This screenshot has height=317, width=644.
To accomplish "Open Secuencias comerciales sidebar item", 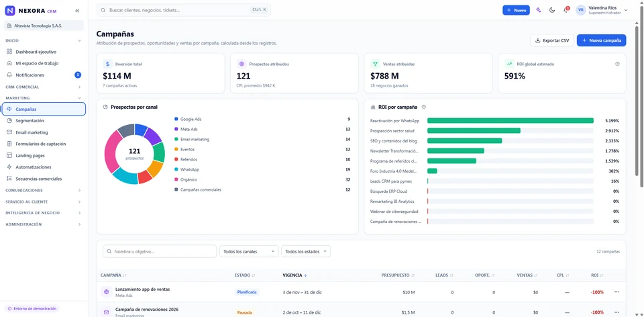I will point(44,179).
